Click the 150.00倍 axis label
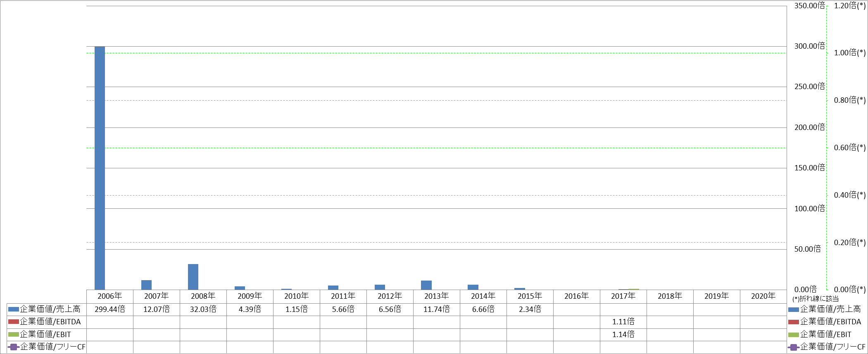 (810, 168)
